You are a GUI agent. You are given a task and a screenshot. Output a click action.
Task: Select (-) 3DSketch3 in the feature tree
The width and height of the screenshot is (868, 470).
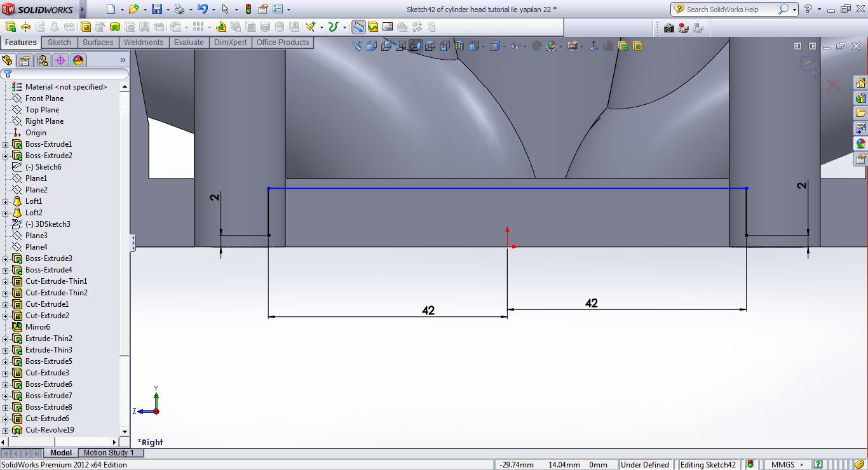[x=48, y=224]
